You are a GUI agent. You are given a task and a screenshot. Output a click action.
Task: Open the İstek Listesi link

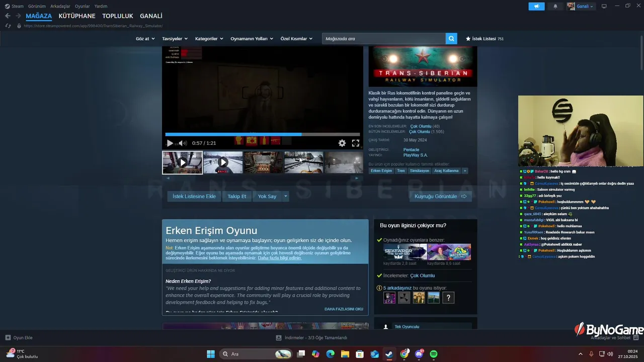pos(485,39)
